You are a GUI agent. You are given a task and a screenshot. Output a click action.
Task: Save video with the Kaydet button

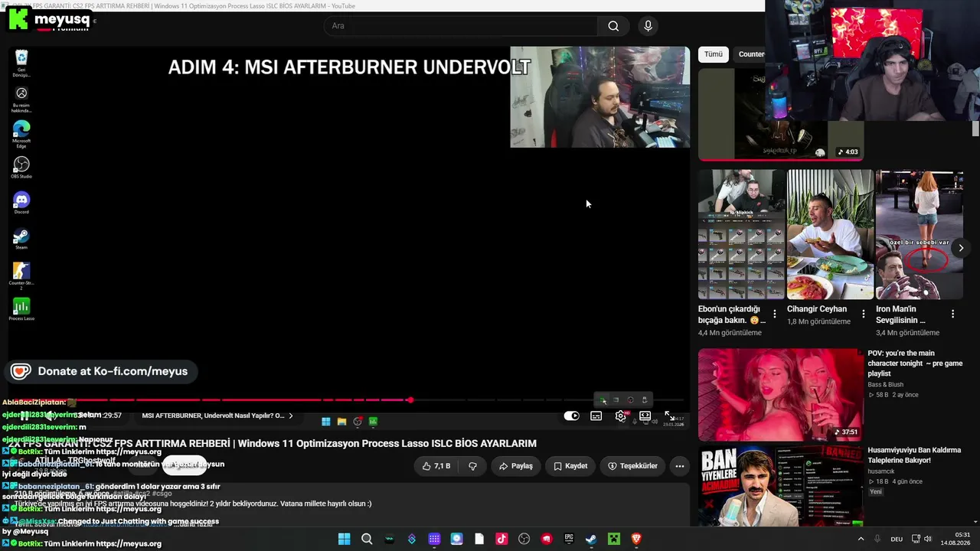[x=570, y=466]
